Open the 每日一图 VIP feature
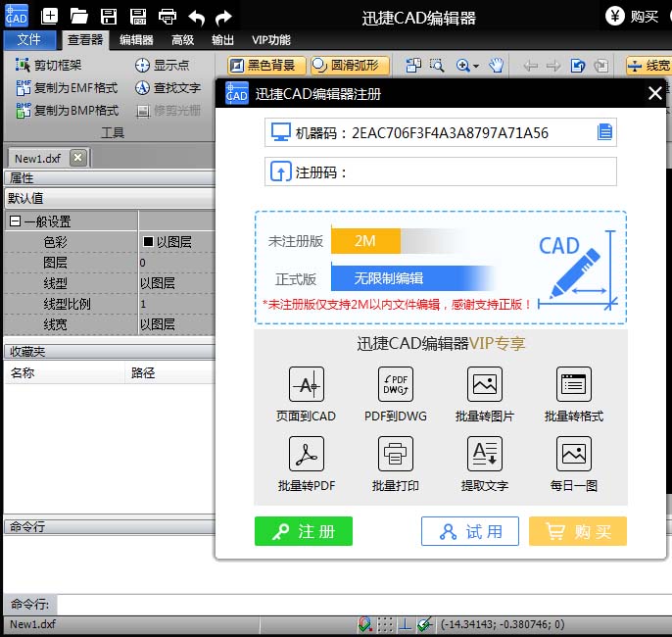This screenshot has height=637, width=672. (573, 465)
